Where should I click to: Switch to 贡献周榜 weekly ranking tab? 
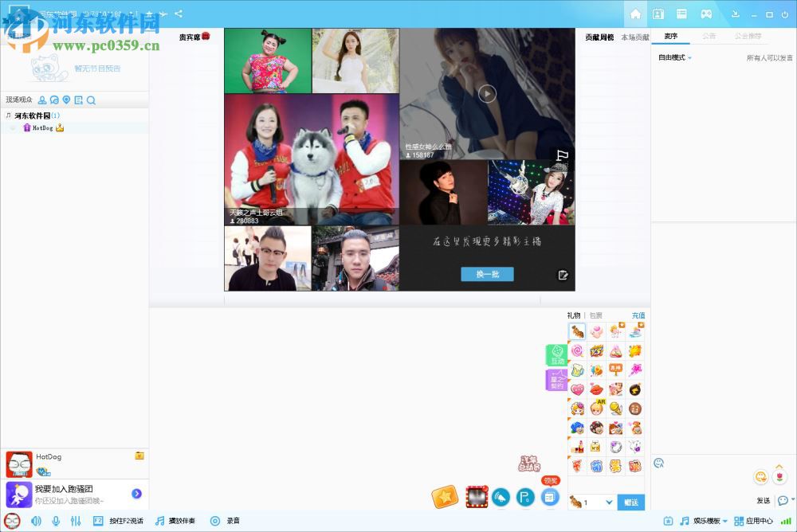[599, 37]
